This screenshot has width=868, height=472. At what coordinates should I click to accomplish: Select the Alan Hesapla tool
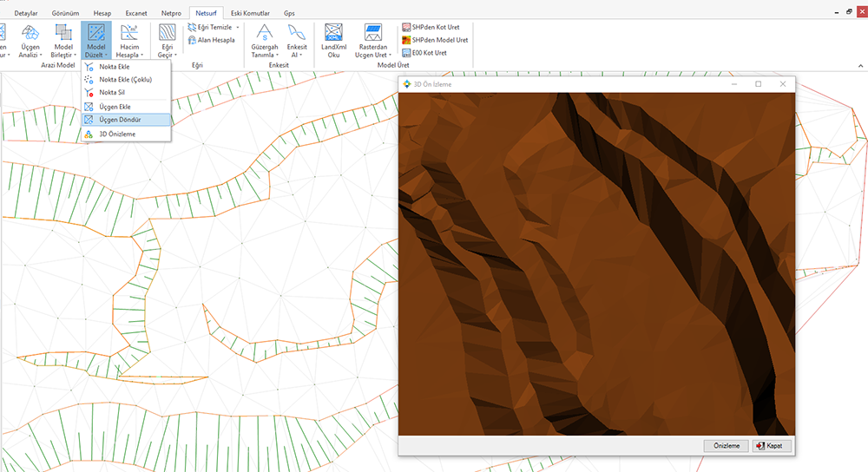[x=211, y=40]
